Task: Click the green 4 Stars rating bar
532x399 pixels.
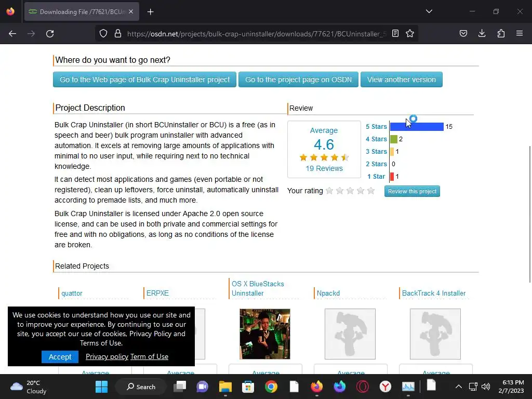Action: pyautogui.click(x=394, y=139)
